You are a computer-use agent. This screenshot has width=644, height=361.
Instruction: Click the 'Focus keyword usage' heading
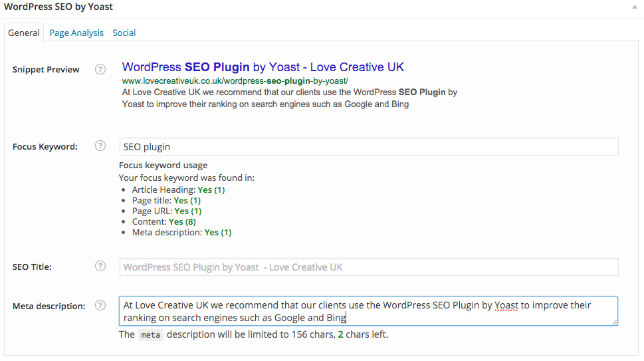163,165
